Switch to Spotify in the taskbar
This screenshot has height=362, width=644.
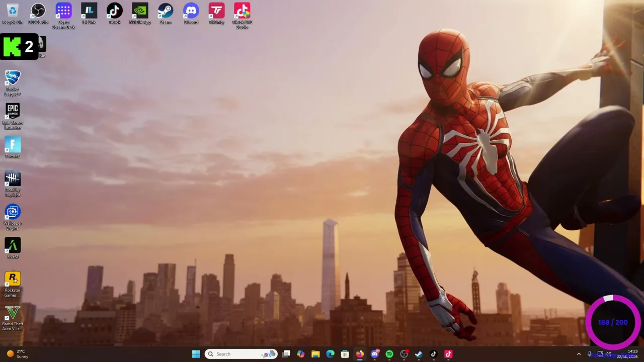pyautogui.click(x=389, y=354)
